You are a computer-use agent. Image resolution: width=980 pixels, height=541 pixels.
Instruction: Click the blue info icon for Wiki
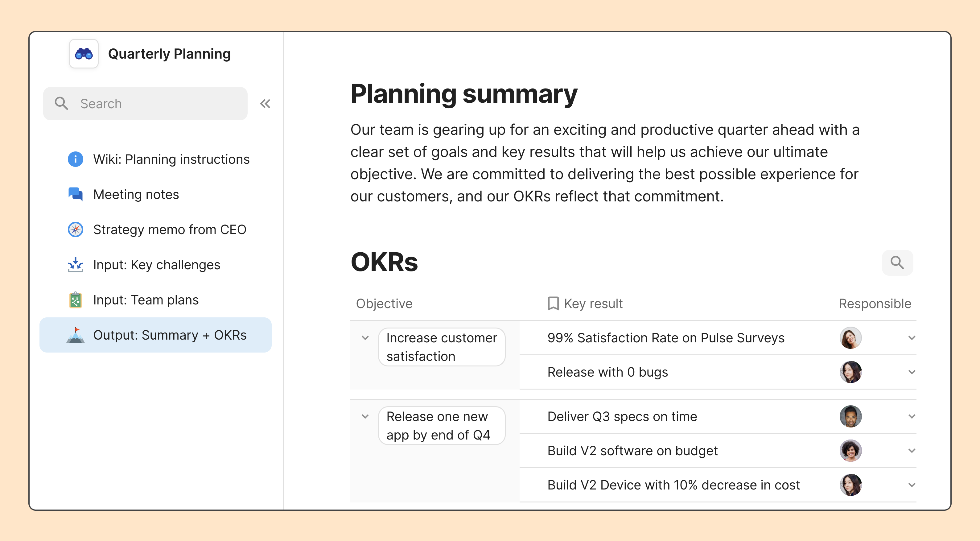[75, 159]
